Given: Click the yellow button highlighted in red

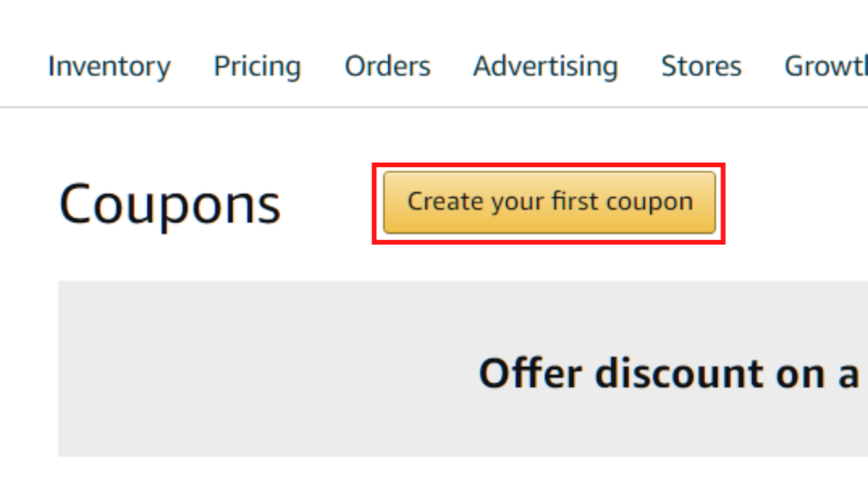Looking at the screenshot, I should pyautogui.click(x=549, y=203).
